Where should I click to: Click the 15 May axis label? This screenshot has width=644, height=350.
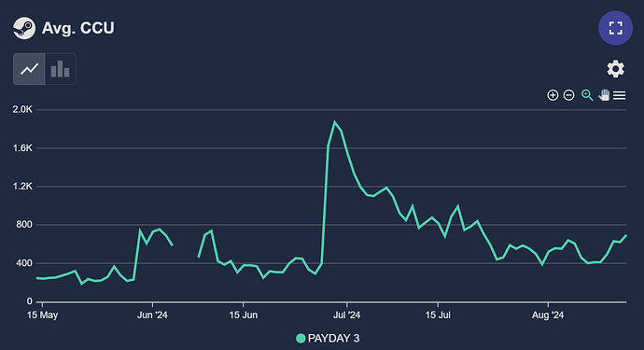coord(42,315)
